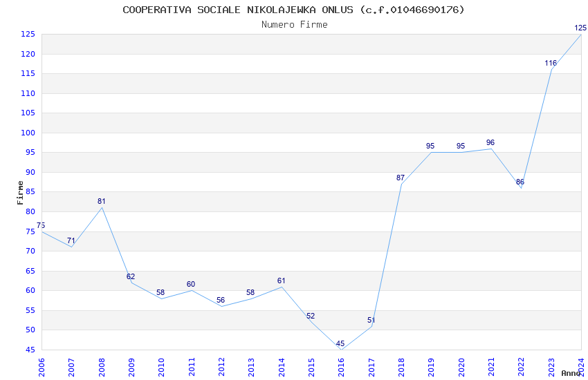Click the lowest data point labeled 45
The height and width of the screenshot is (380, 588).
(x=341, y=350)
